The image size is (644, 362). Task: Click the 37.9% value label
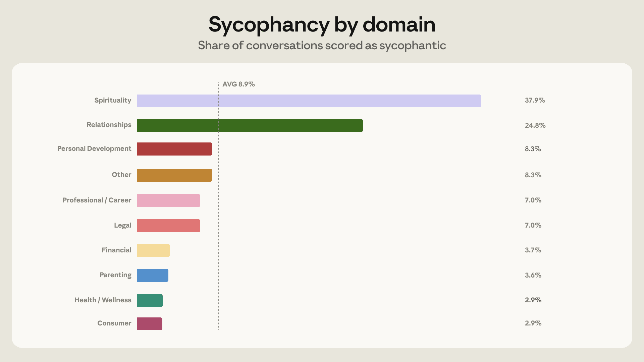coord(535,100)
